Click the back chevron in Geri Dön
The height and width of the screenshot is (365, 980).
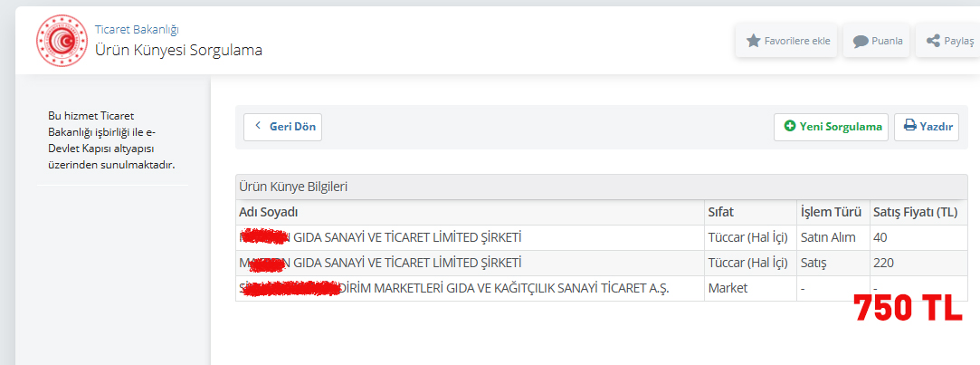[x=258, y=126]
